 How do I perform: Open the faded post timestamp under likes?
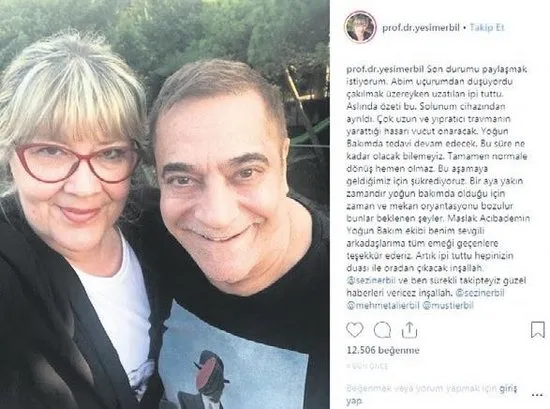[x=367, y=366]
